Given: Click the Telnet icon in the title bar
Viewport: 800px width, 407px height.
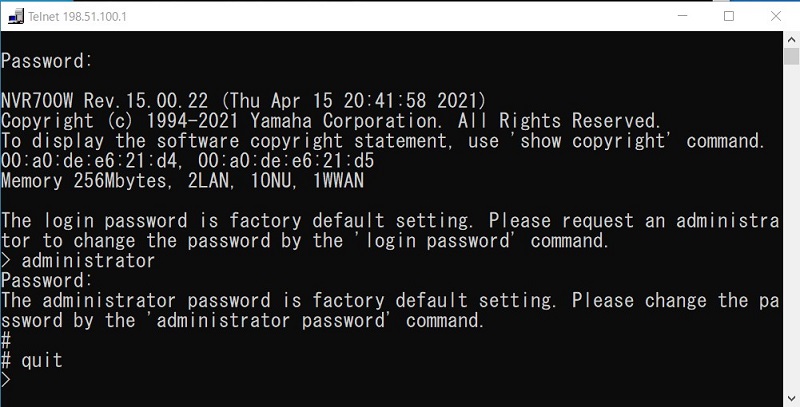Looking at the screenshot, I should click(15, 17).
